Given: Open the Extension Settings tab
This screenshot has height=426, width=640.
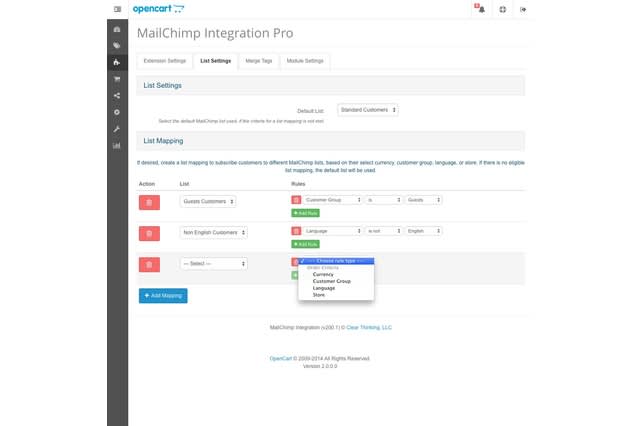Looking at the screenshot, I should tap(165, 61).
